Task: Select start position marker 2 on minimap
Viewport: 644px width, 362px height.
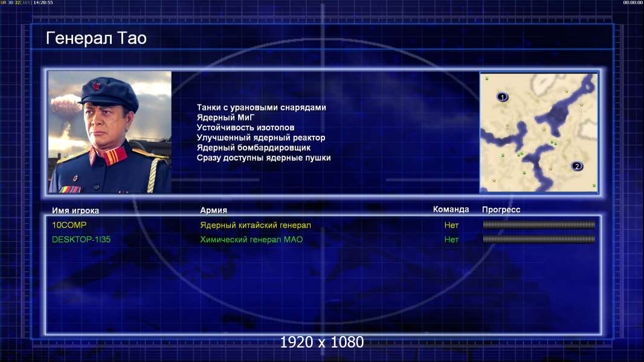Action: pos(577,166)
